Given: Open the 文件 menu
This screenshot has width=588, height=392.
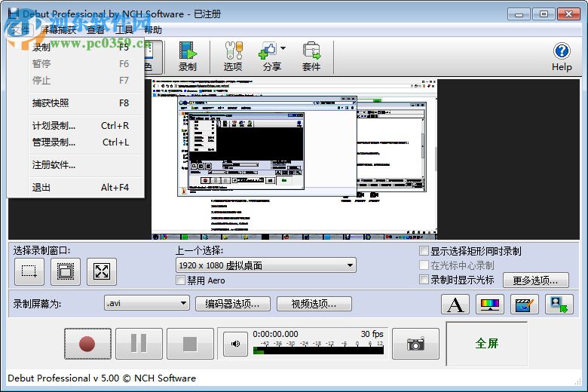Looking at the screenshot, I should click(x=20, y=29).
